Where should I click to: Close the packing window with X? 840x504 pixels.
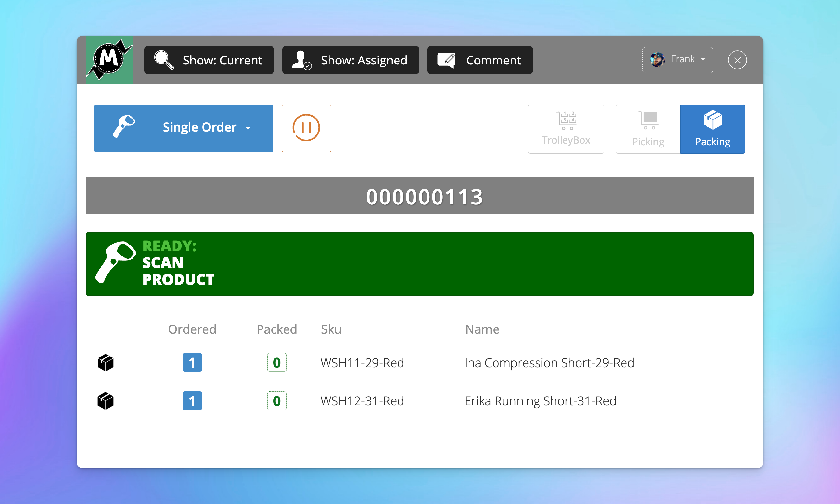(x=737, y=60)
